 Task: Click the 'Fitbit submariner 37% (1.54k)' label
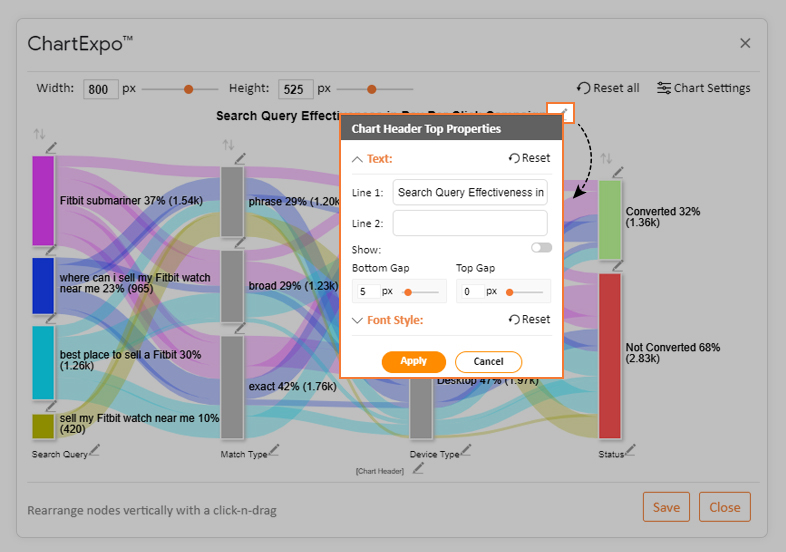tap(131, 201)
